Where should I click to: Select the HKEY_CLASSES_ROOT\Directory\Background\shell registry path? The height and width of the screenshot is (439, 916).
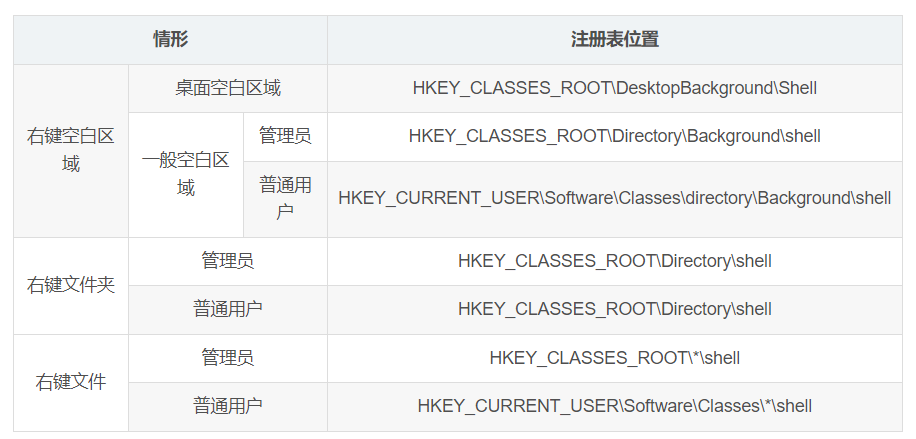[x=614, y=136]
